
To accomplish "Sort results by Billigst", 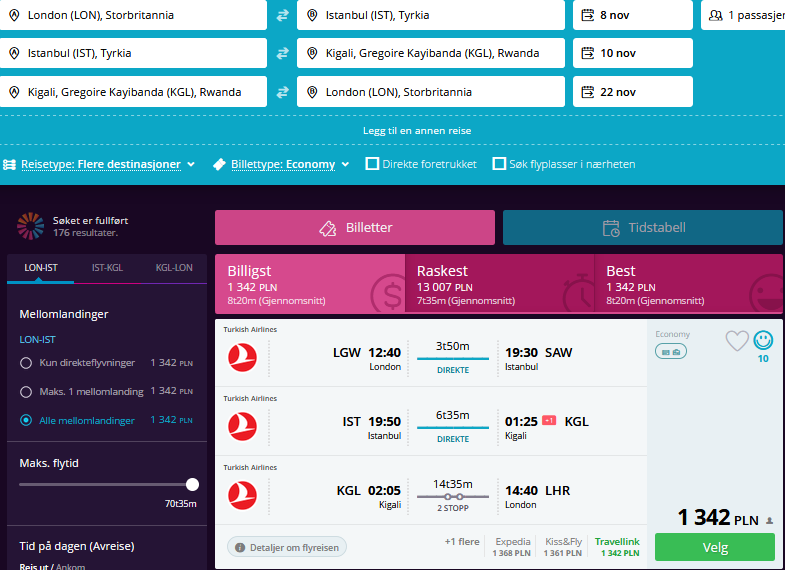I will point(310,284).
